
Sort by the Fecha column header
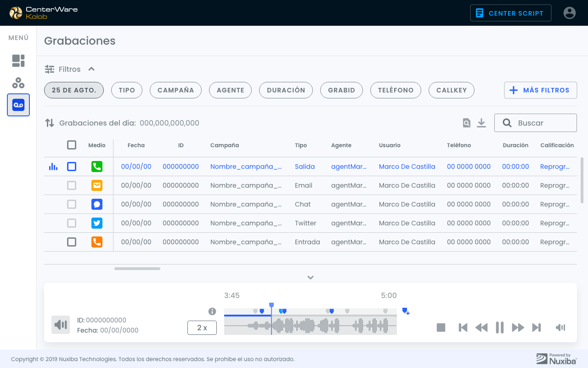[x=136, y=145]
